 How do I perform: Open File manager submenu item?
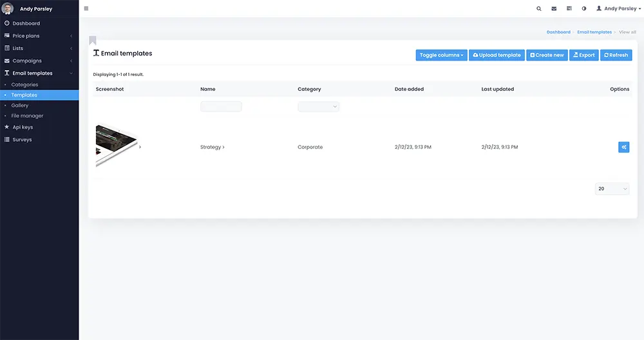coord(39,116)
